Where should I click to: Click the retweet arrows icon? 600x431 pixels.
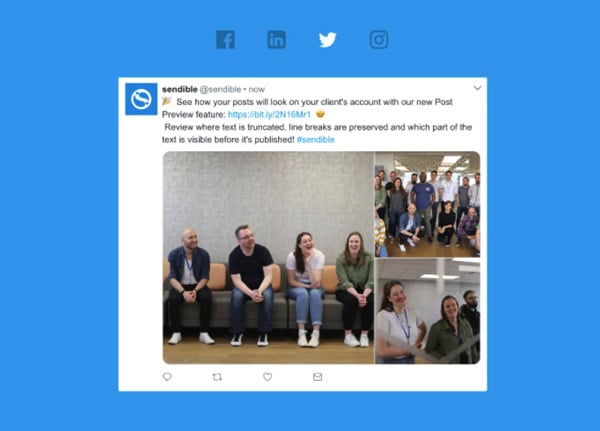click(217, 377)
